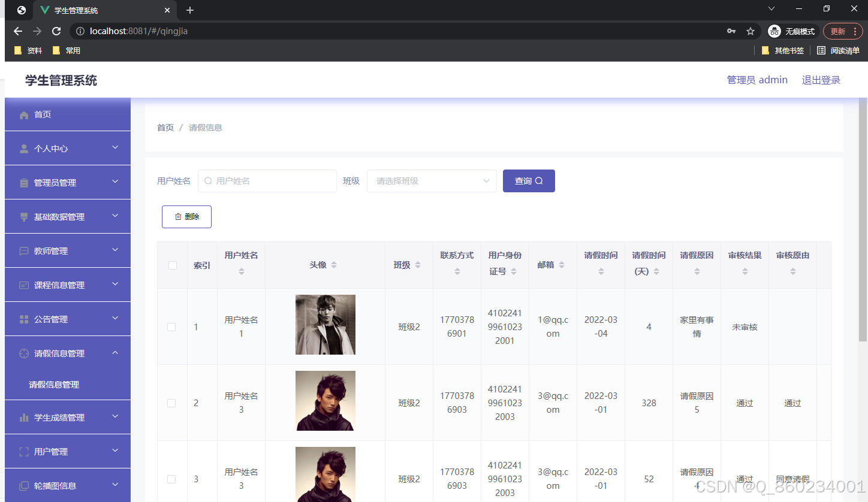
Task: Expand the 用户管理 menu chevron
Action: pos(115,450)
